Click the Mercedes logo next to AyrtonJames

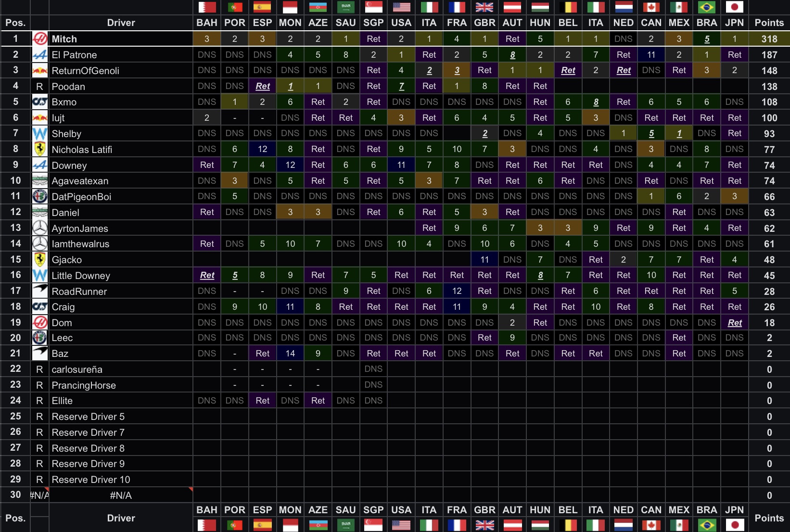39,228
